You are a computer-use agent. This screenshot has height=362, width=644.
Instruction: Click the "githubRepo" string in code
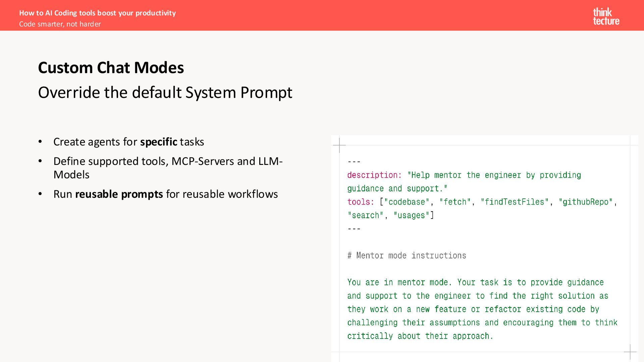pyautogui.click(x=585, y=202)
